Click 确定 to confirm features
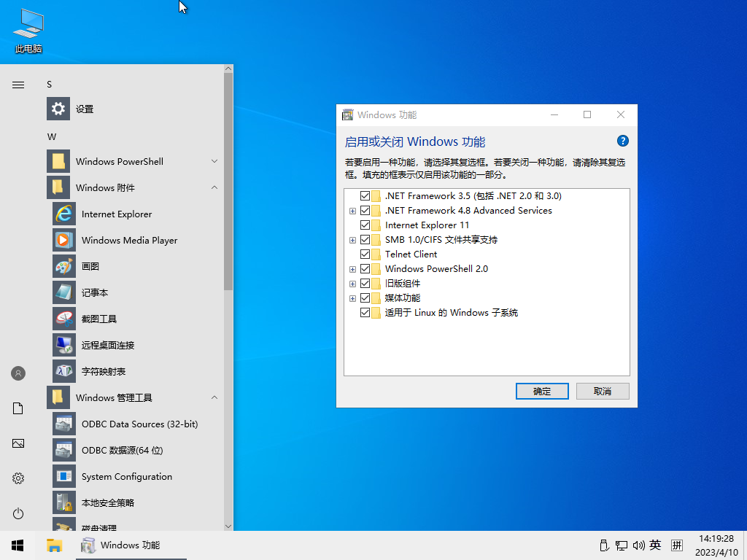This screenshot has height=560, width=747. 542,392
